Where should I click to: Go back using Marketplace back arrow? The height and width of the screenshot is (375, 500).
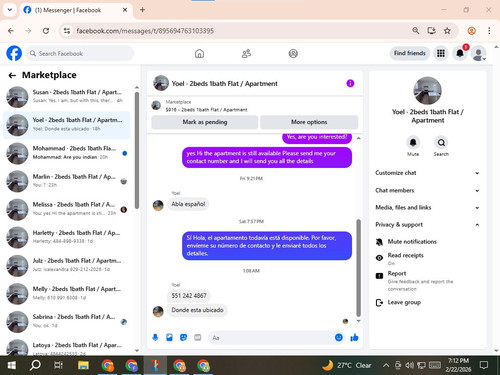coord(12,76)
